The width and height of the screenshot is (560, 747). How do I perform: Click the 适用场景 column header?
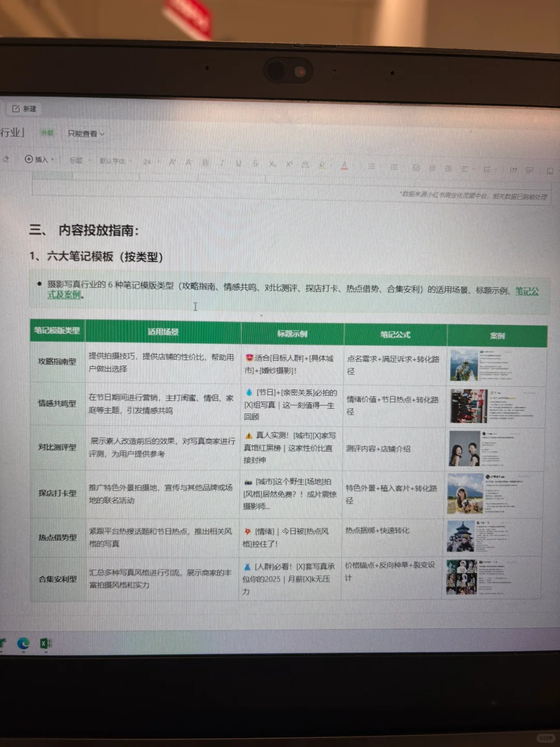[163, 331]
